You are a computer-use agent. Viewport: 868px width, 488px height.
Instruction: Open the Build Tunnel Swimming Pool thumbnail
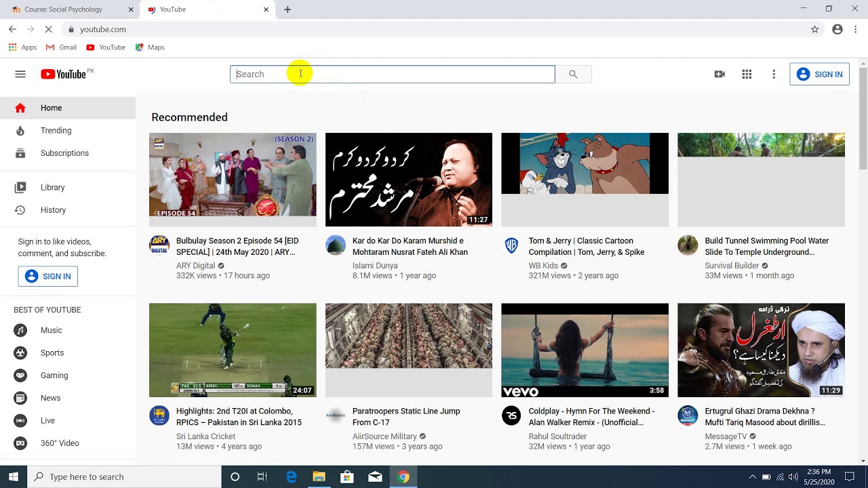pyautogui.click(x=761, y=180)
